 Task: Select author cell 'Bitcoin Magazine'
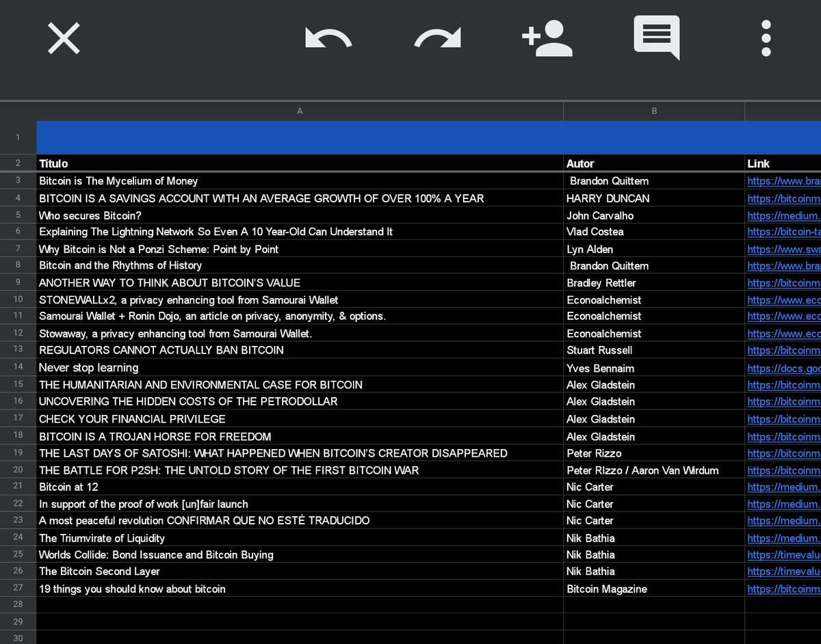(x=654, y=589)
